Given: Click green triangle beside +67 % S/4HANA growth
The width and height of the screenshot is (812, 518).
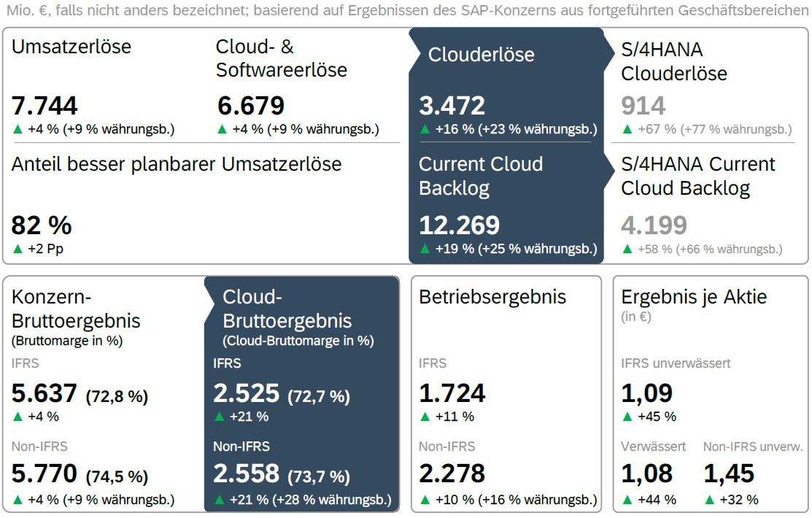Looking at the screenshot, I should click(627, 130).
